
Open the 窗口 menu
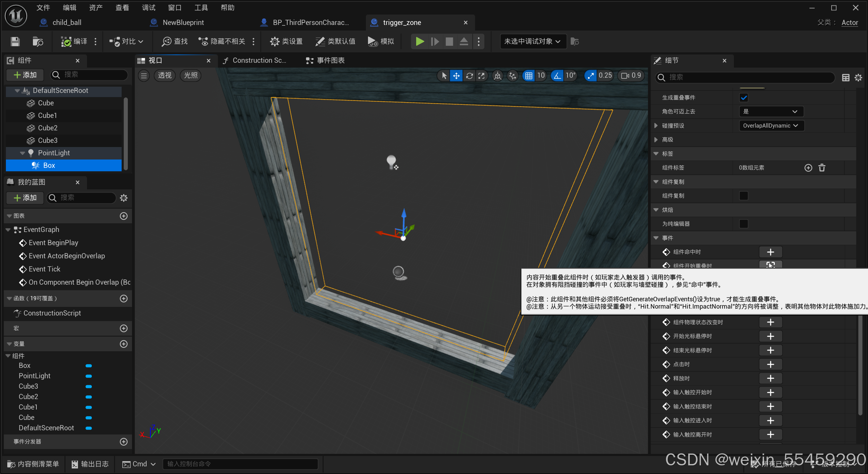click(175, 7)
